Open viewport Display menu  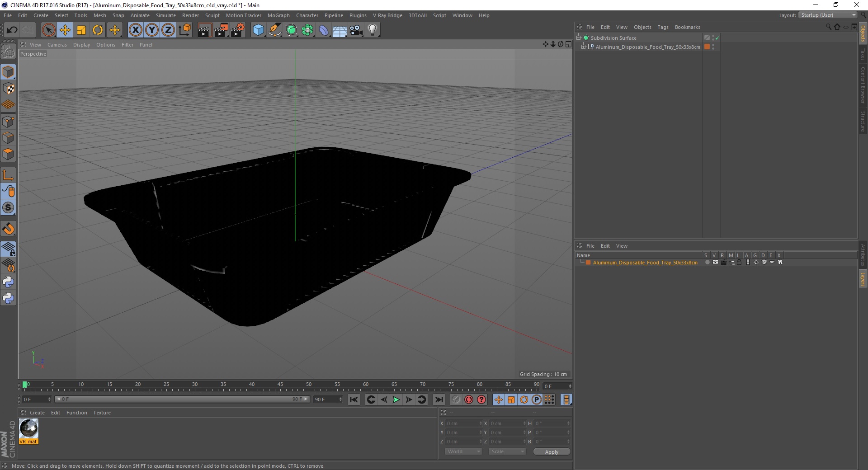coord(81,45)
